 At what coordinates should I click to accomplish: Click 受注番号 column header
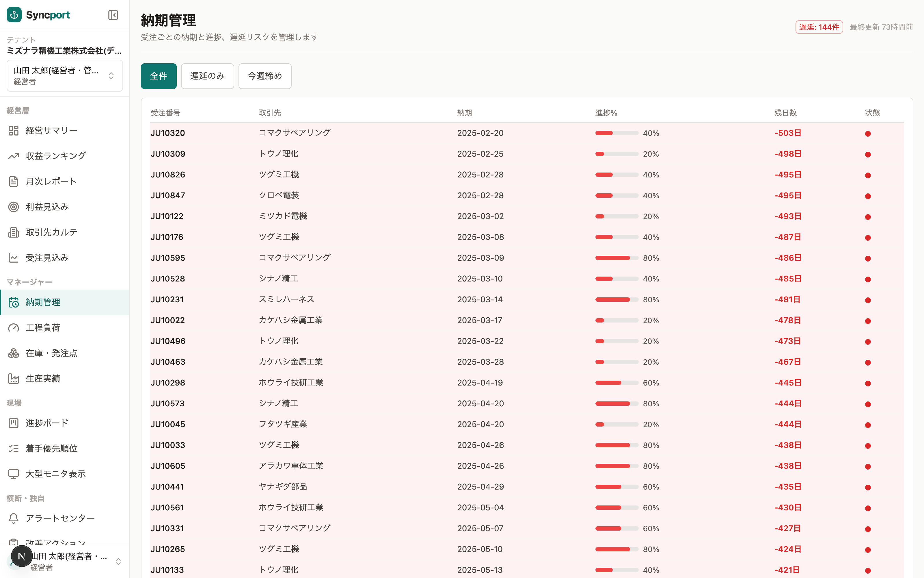165,113
